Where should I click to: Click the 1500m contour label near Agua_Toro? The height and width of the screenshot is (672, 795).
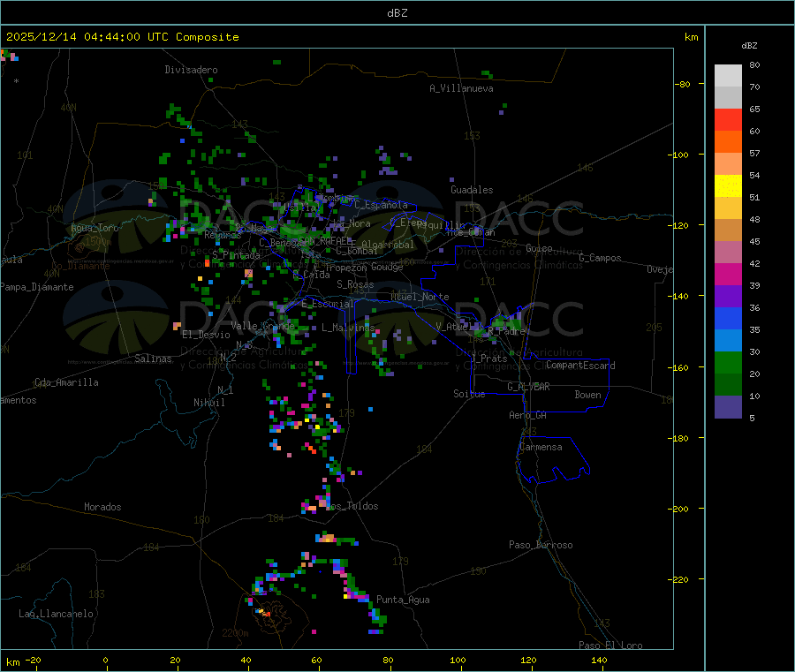click(x=98, y=242)
